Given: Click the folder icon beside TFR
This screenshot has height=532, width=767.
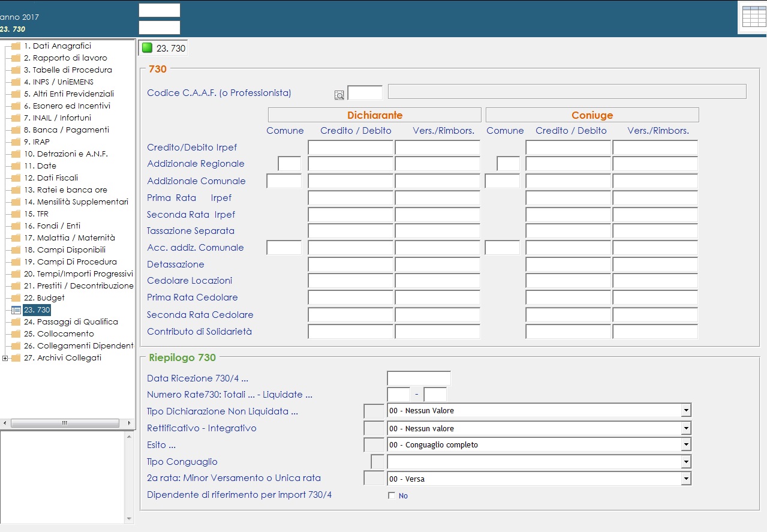Looking at the screenshot, I should pos(16,214).
